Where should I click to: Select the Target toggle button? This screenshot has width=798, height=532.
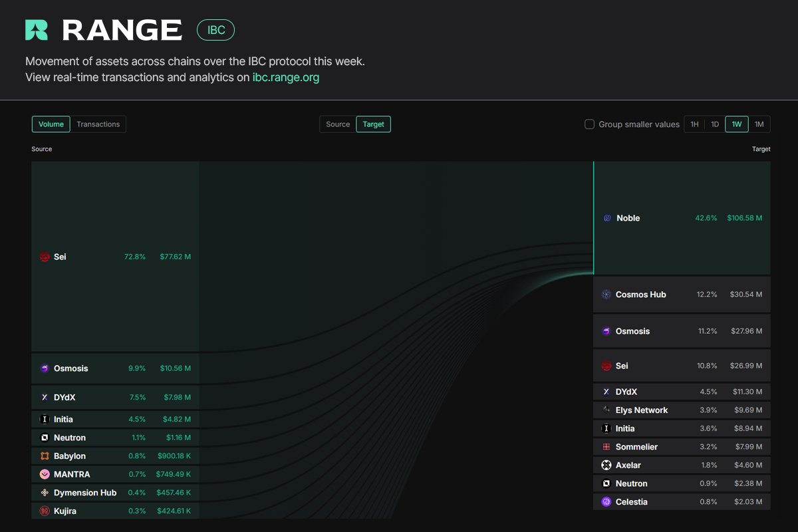[374, 124]
